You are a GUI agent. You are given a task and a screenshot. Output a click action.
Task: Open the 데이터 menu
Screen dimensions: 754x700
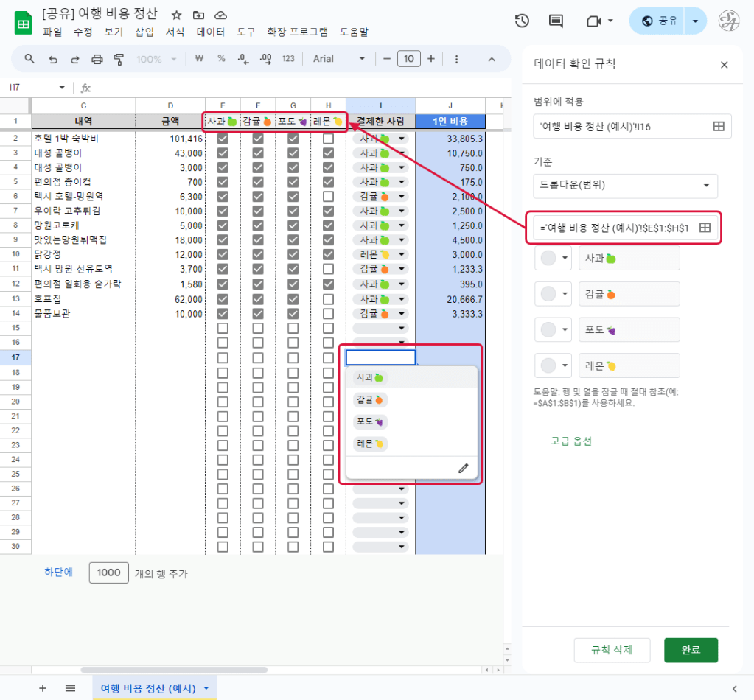pyautogui.click(x=211, y=32)
